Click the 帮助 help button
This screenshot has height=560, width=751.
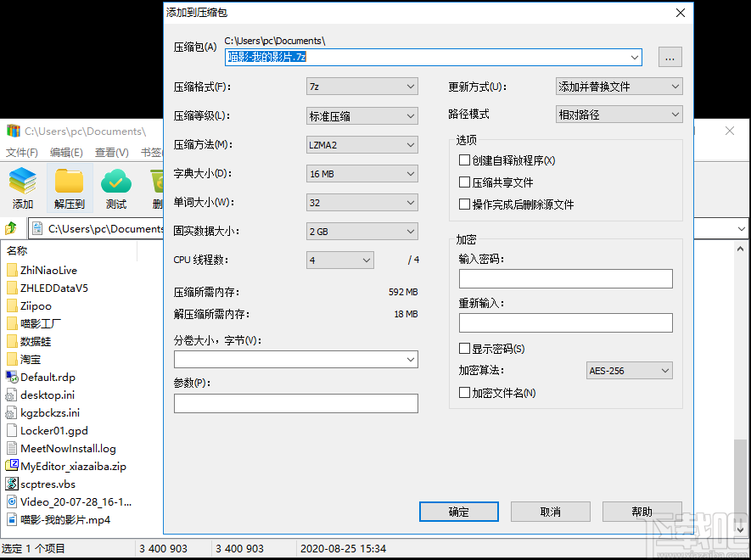pos(642,512)
